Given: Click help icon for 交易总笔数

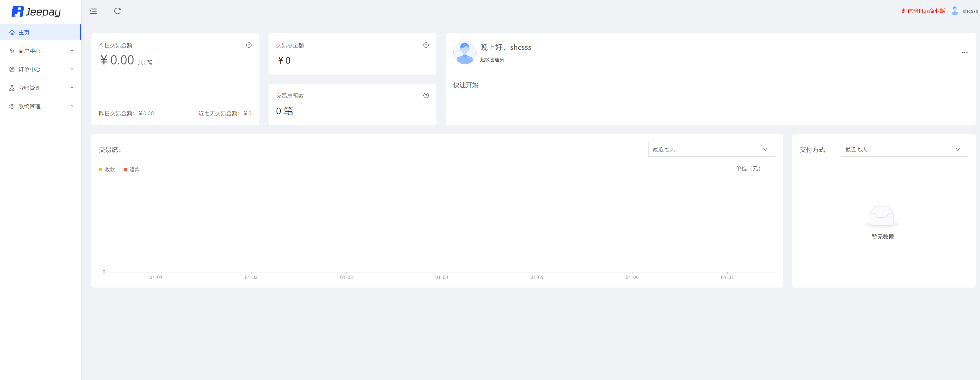Looking at the screenshot, I should [426, 96].
